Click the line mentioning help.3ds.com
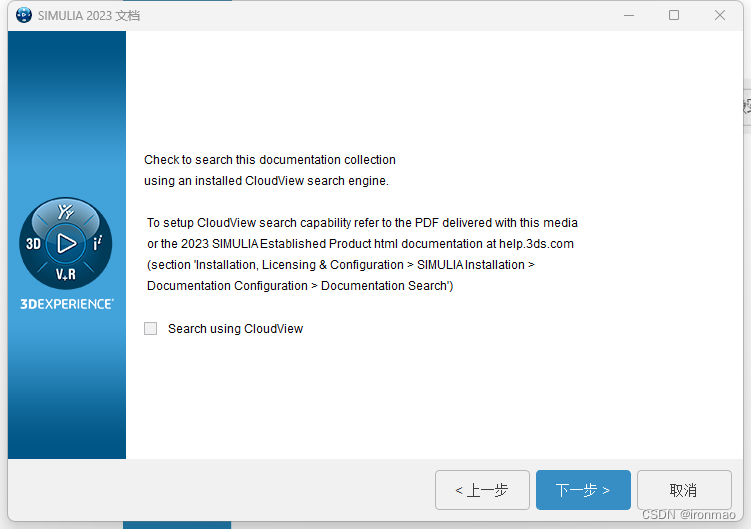Viewport: 751px width, 529px height. pyautogui.click(x=360, y=244)
